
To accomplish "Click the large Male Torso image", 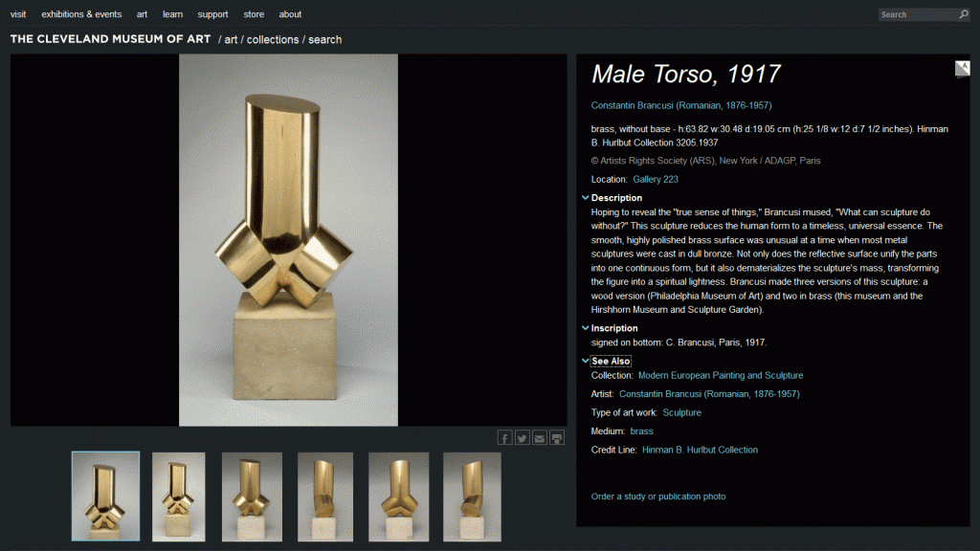I will pyautogui.click(x=288, y=240).
